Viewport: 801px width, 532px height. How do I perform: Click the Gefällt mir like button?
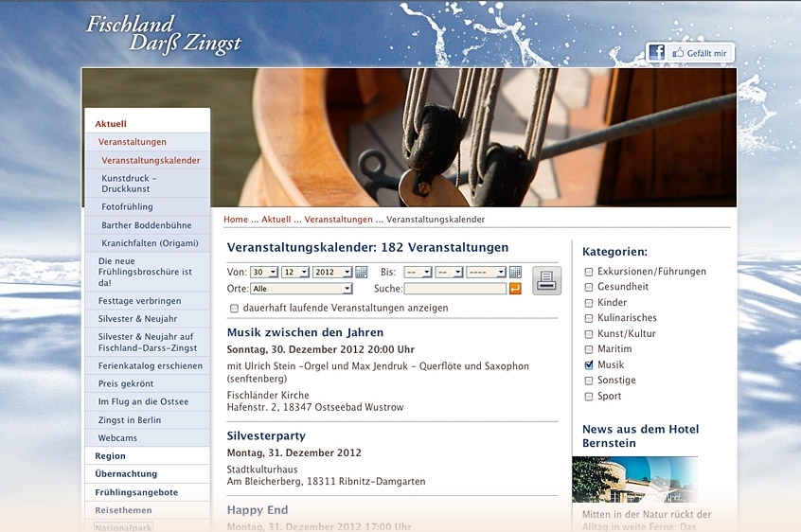pos(700,53)
